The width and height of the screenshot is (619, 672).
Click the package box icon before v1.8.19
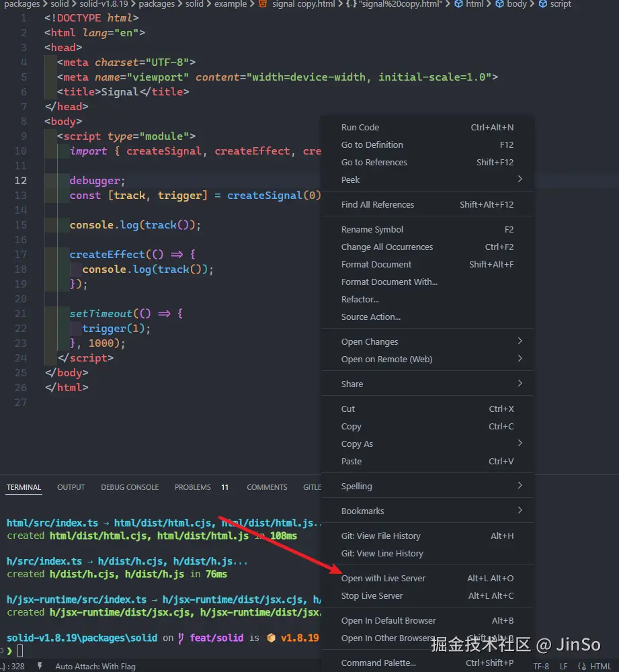point(271,638)
